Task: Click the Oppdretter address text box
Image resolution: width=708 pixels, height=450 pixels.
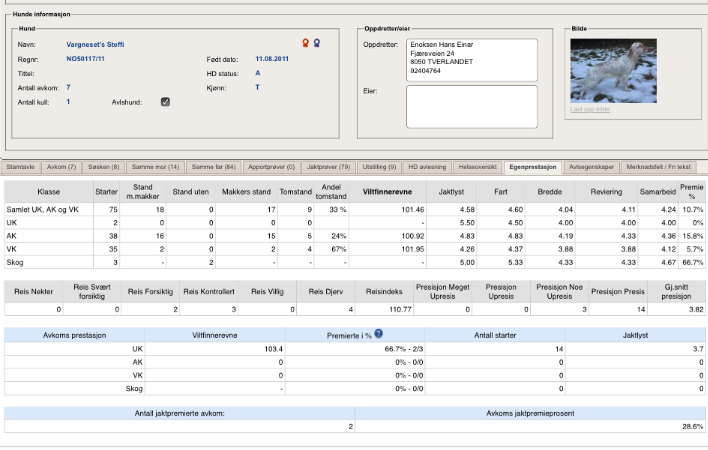Action: coord(471,60)
